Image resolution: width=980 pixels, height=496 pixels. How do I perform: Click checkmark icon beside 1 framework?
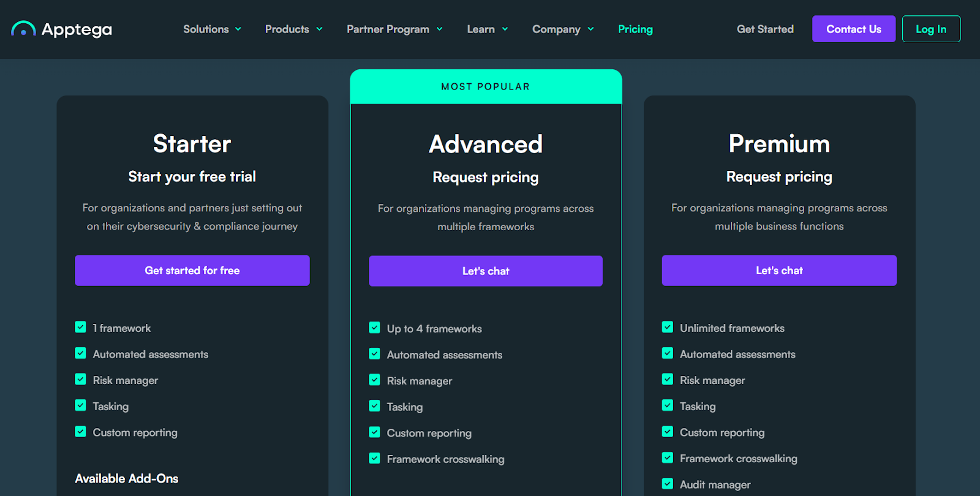pos(80,328)
